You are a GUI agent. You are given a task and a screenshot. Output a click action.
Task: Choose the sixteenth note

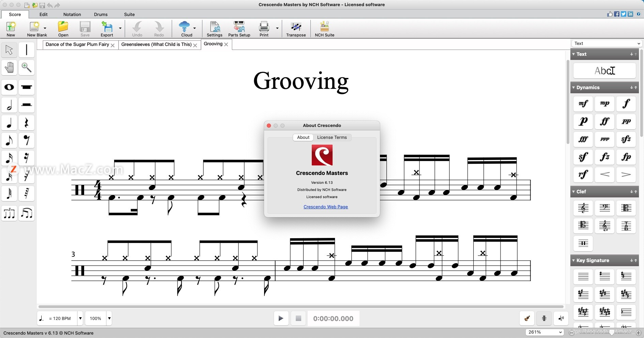[x=9, y=158]
